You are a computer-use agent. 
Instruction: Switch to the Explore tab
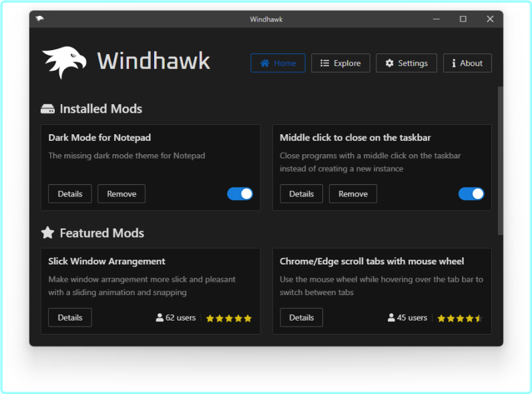(340, 63)
